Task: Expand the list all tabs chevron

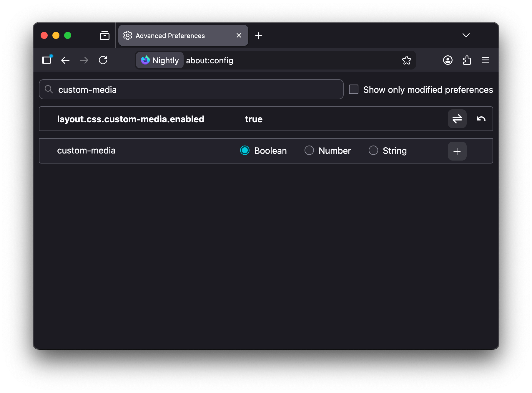Action: point(466,35)
